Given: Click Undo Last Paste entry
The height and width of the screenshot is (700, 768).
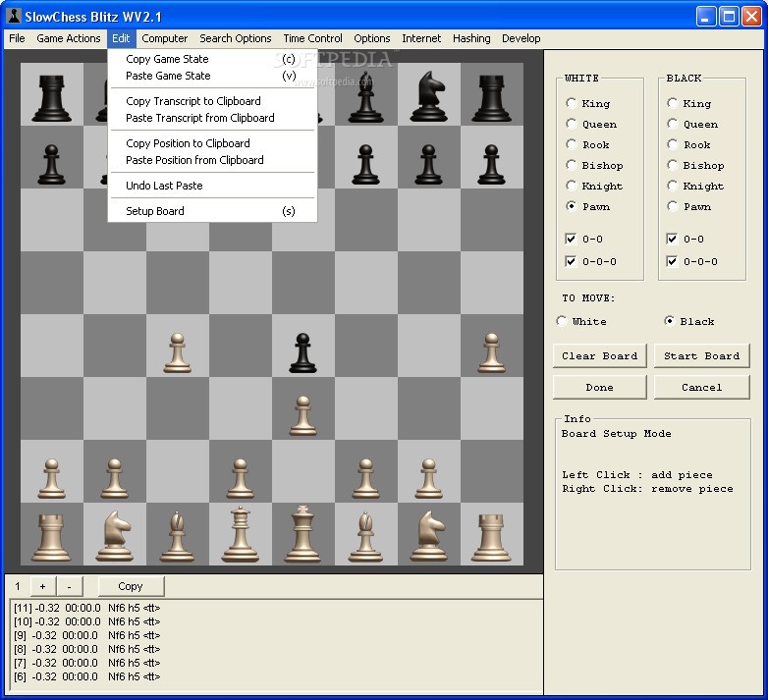Looking at the screenshot, I should click(212, 185).
